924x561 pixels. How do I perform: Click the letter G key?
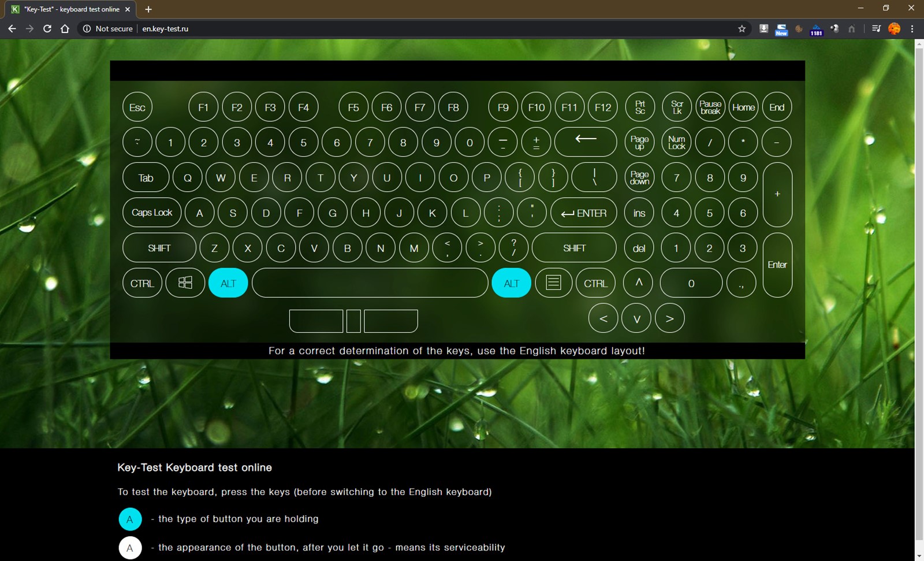pyautogui.click(x=333, y=213)
